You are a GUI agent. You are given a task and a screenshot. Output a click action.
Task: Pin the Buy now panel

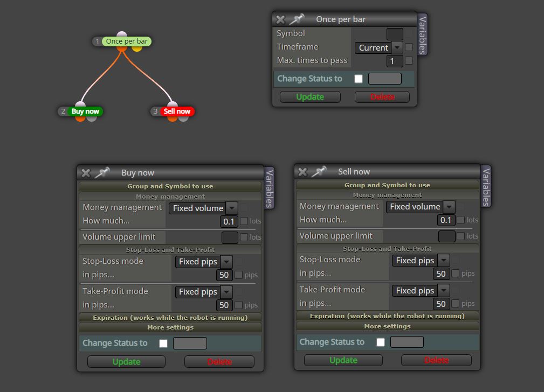(x=102, y=172)
